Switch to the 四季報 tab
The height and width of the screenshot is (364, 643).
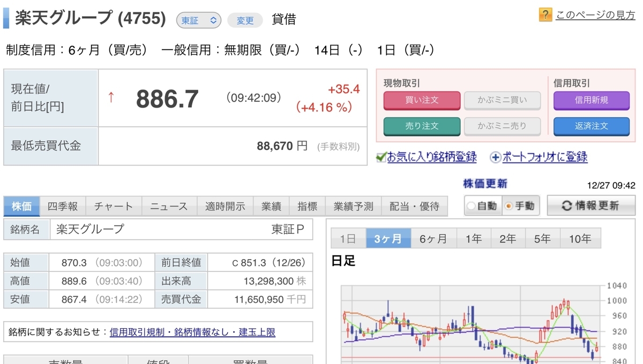(x=63, y=206)
